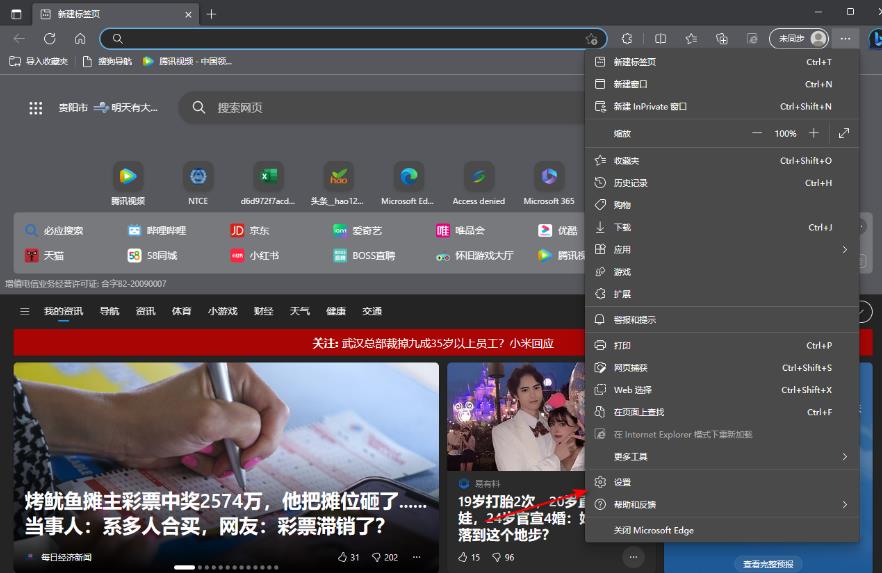Open 必应搜索 site link

coord(54,231)
